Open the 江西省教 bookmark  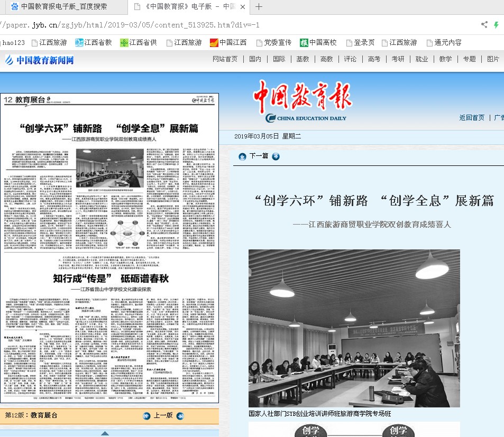pos(94,43)
